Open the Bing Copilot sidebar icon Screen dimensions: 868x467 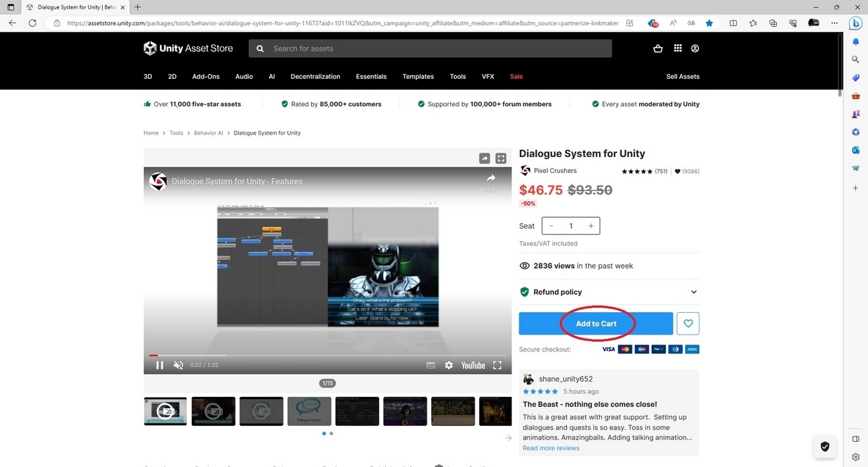[855, 23]
